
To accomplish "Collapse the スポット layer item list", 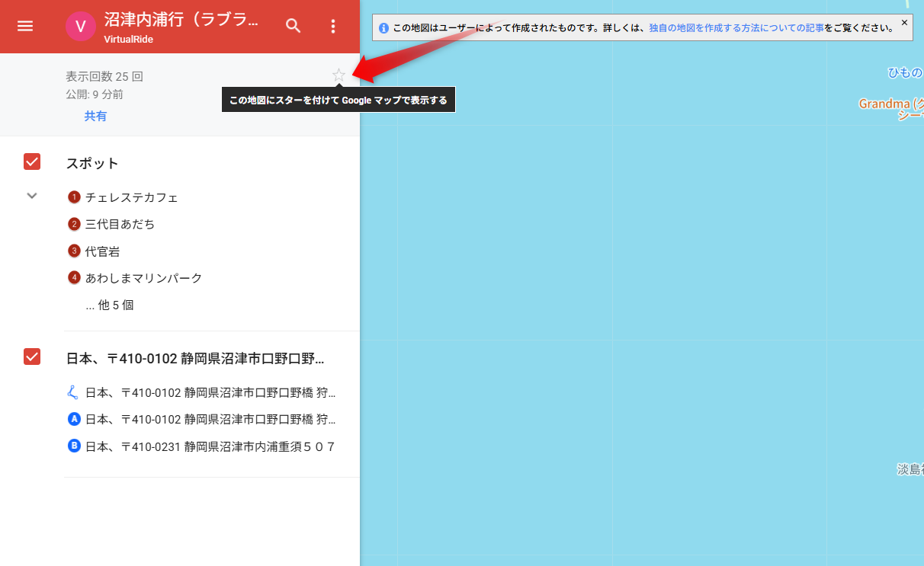I will coord(31,196).
